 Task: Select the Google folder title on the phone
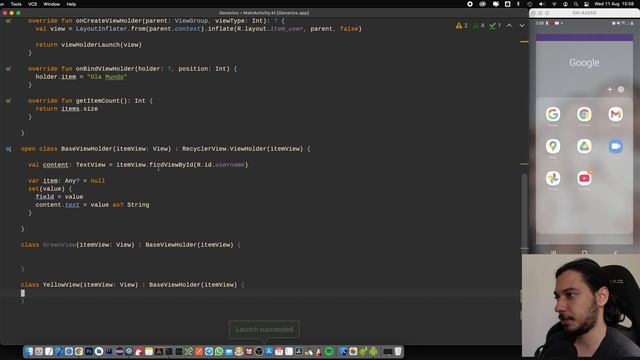[584, 62]
